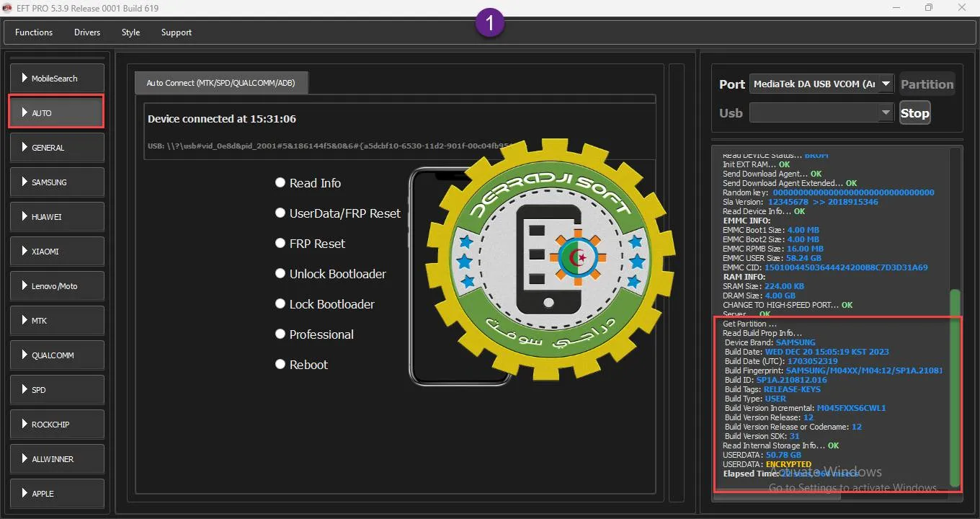Click the APPLE arrow icon
This screenshot has width=980, height=519.
point(25,493)
